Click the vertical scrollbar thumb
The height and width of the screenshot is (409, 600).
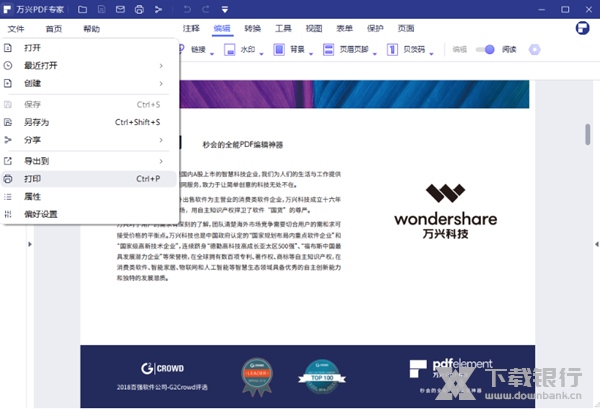point(587,134)
